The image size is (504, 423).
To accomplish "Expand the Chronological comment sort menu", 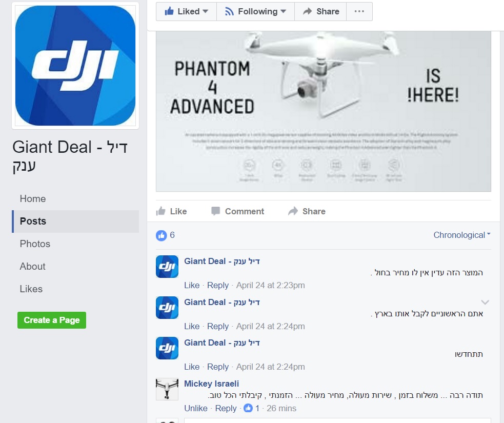I will (x=462, y=235).
